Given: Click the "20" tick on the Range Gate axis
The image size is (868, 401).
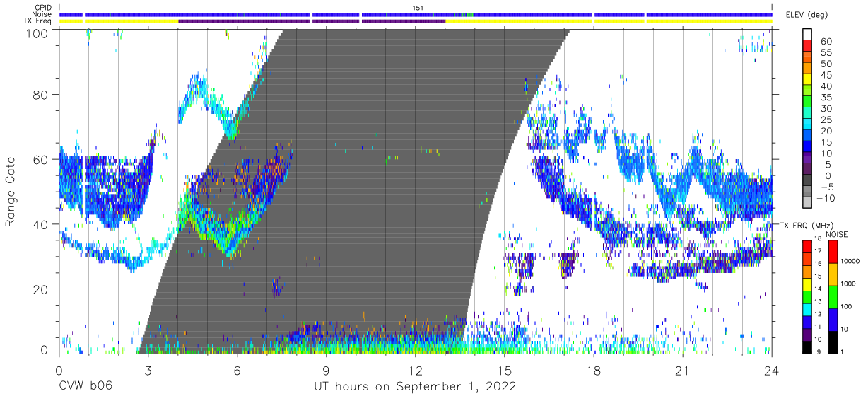Looking at the screenshot, I should pyautogui.click(x=40, y=289).
